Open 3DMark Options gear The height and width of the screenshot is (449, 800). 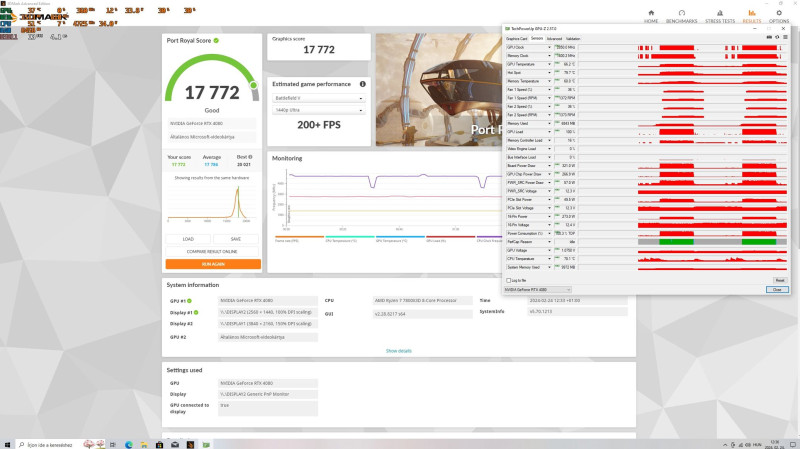(x=779, y=16)
